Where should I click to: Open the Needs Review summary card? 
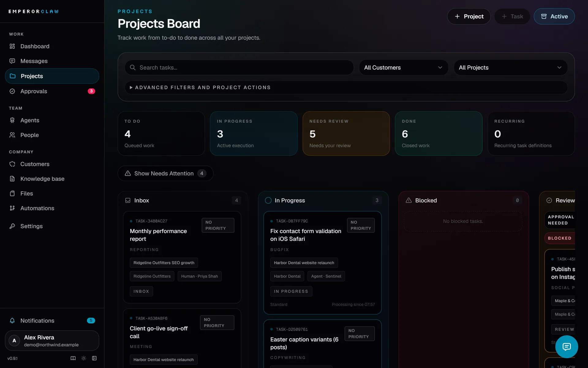(x=346, y=133)
